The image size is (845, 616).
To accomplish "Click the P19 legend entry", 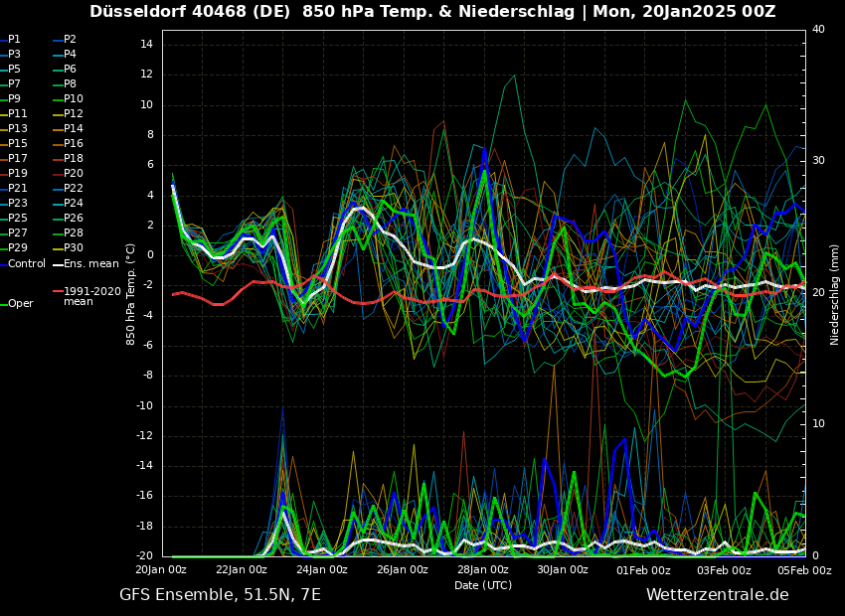I will point(18,174).
